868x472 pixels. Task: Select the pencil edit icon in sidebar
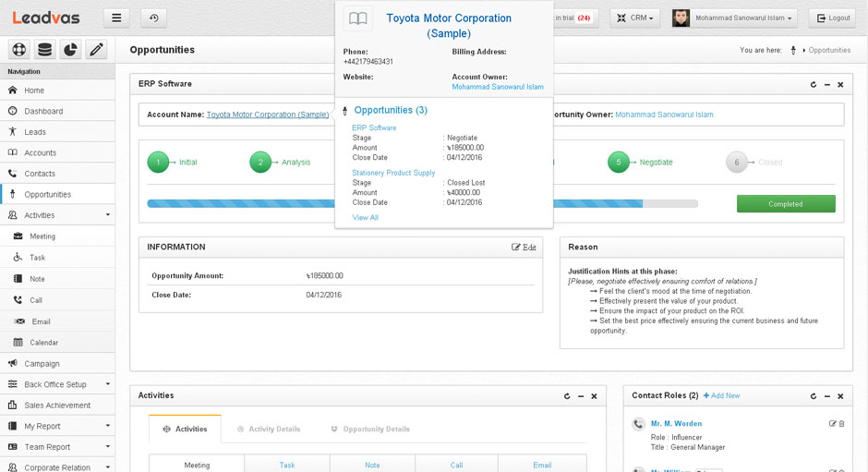pos(96,50)
